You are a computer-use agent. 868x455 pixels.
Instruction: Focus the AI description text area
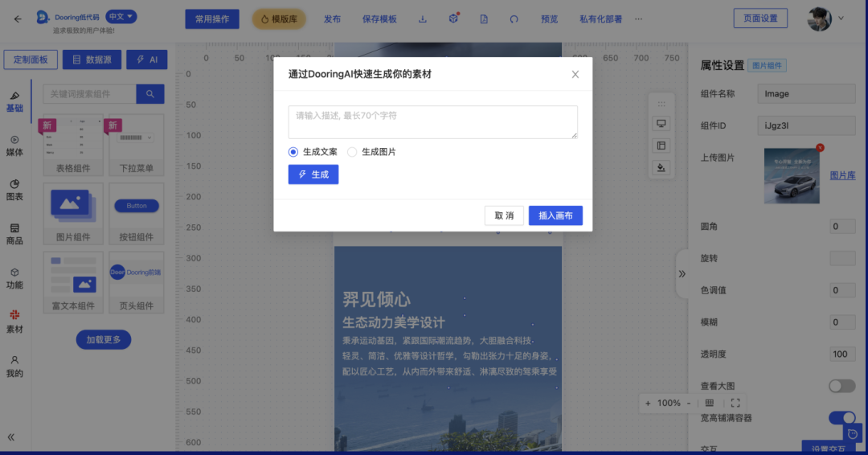[x=433, y=121]
